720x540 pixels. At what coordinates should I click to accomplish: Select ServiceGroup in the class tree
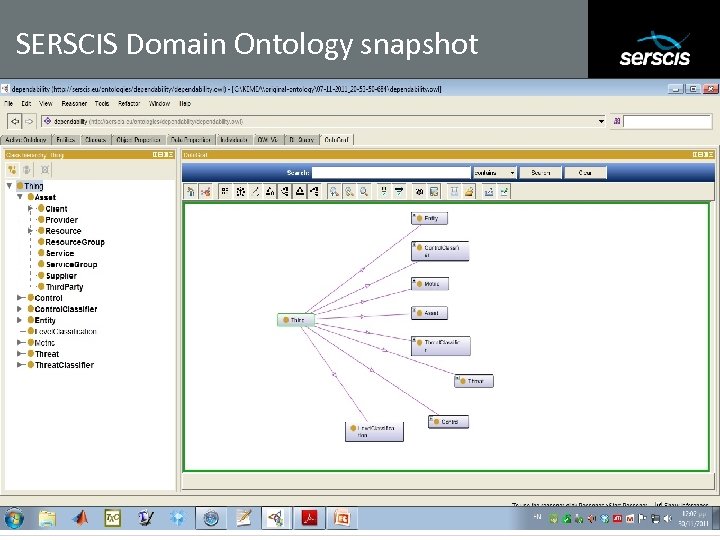click(71, 264)
